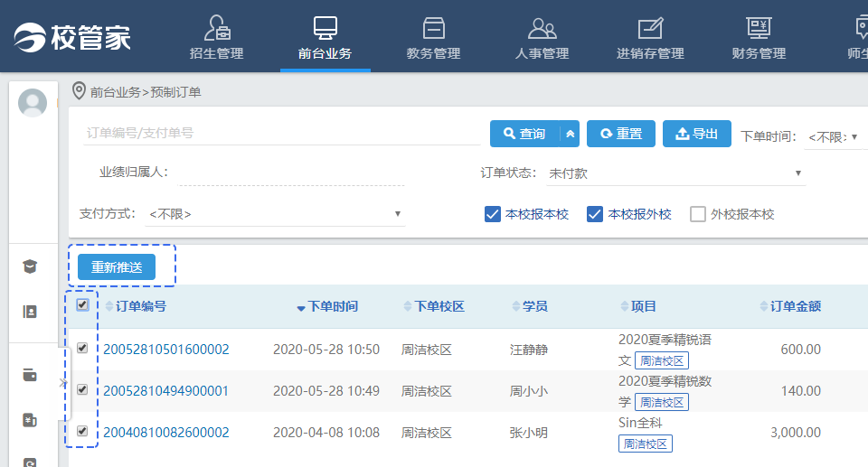This screenshot has width=868, height=467.
Task: Open the 财务管理 module
Action: (758, 37)
